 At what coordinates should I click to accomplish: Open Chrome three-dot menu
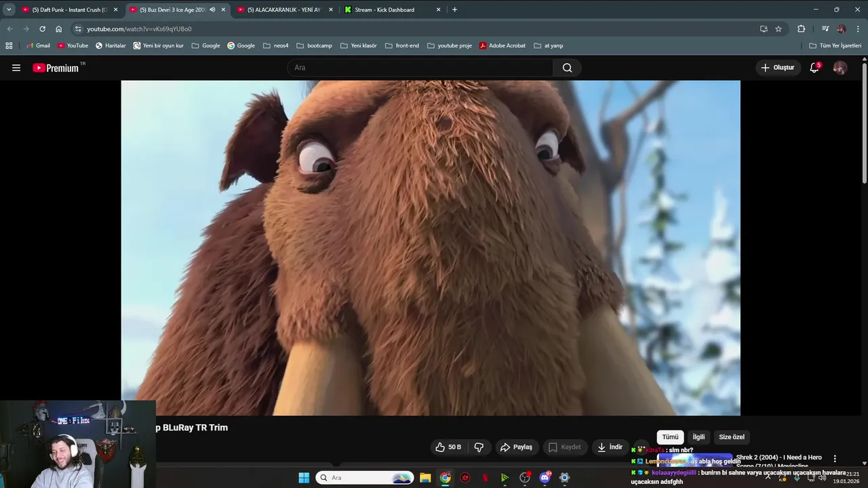(859, 29)
